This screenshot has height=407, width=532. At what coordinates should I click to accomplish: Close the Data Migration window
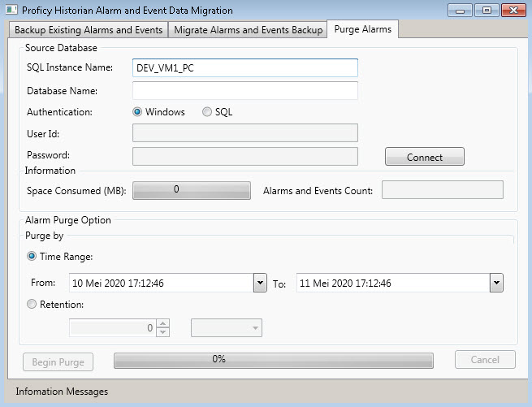(x=513, y=11)
